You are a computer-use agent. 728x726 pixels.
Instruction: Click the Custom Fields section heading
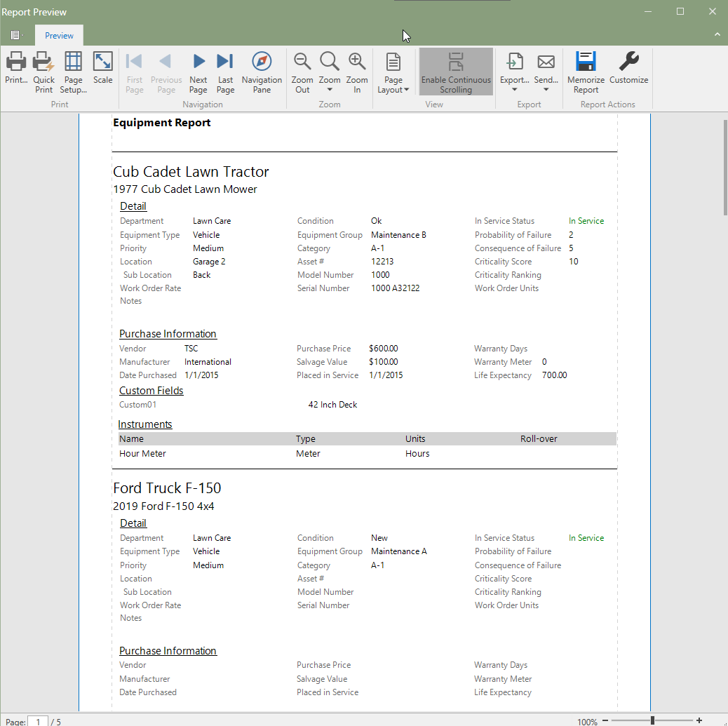[x=151, y=391]
